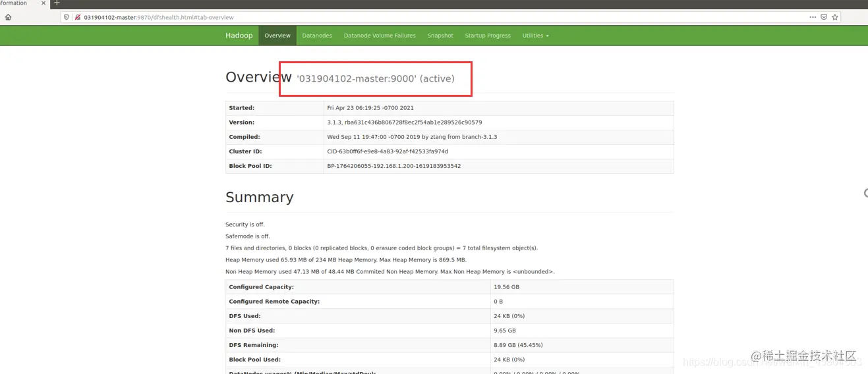The image size is (868, 374).
Task: Bookmark this page with the star
Action: coord(835,17)
